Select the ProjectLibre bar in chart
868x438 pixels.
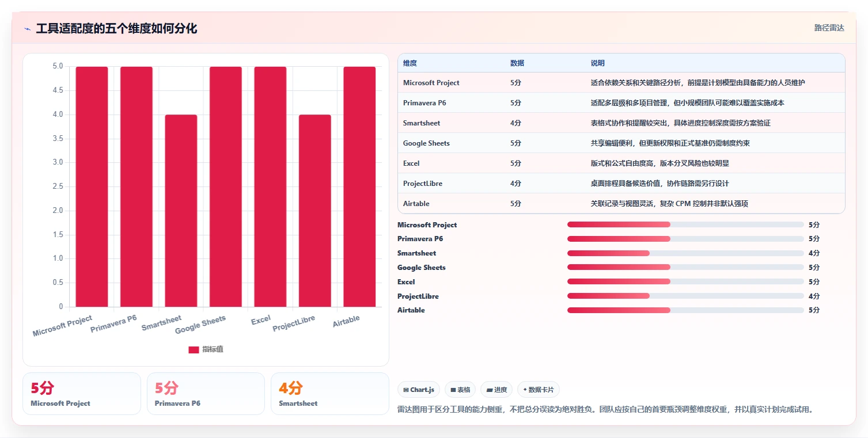(315, 211)
